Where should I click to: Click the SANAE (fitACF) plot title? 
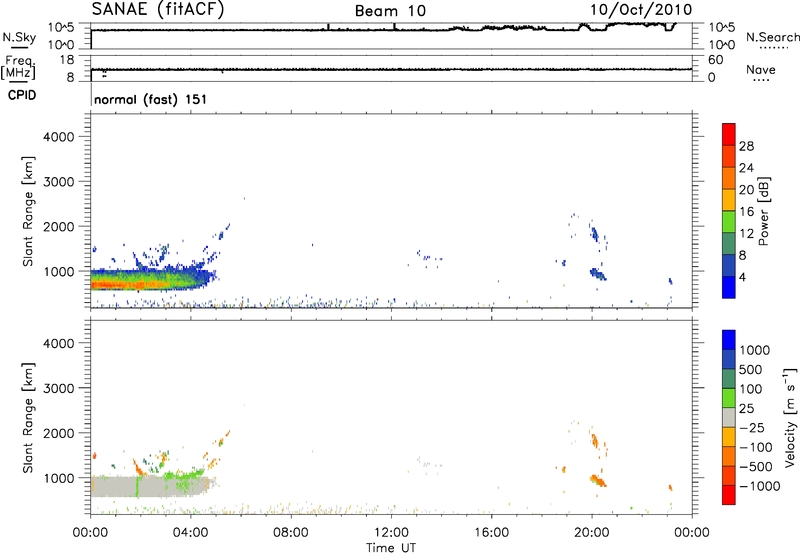tap(158, 9)
